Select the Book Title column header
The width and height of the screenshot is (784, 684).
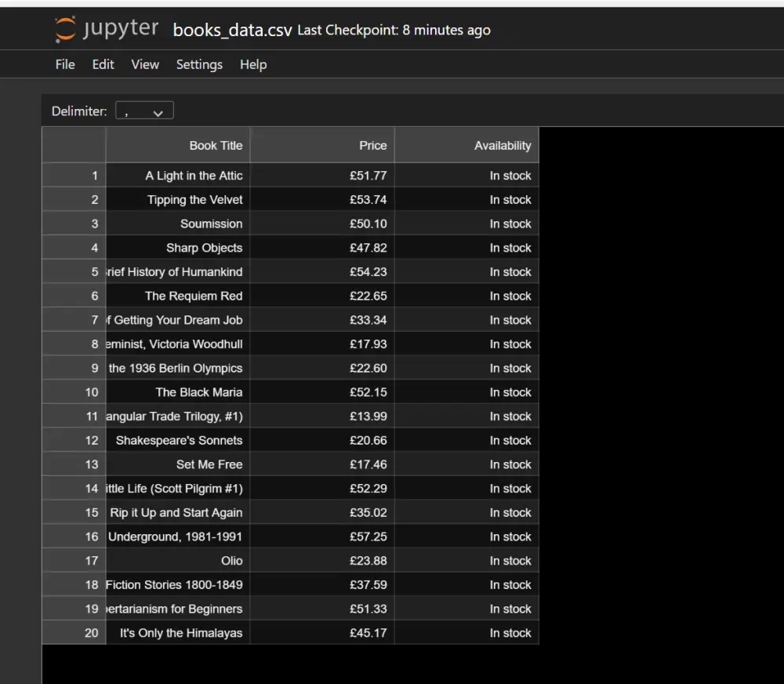click(x=178, y=145)
